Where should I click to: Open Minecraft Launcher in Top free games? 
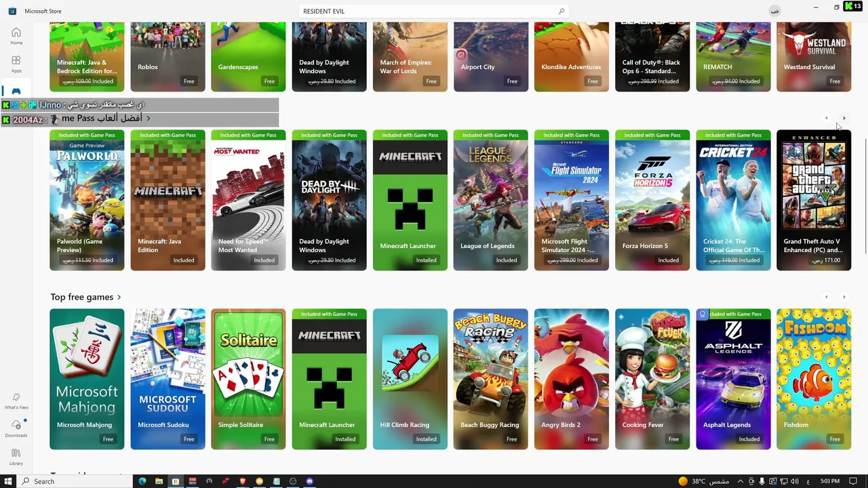coord(329,379)
